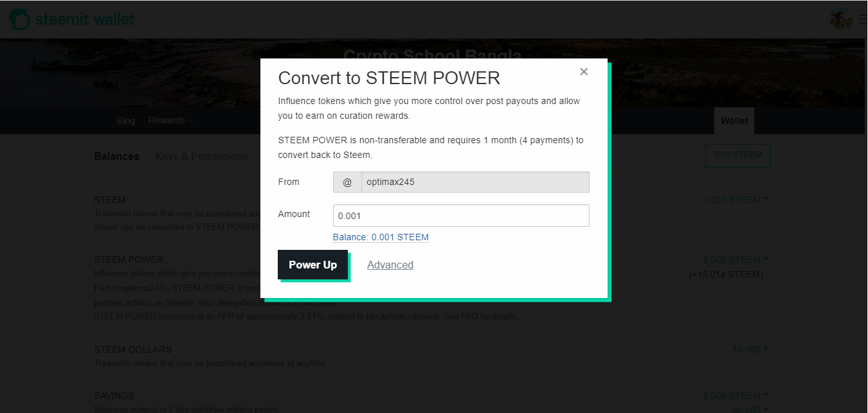868x413 pixels.
Task: Expand the STEEM DOLLARS $0.000 dropdown
Action: click(x=750, y=349)
